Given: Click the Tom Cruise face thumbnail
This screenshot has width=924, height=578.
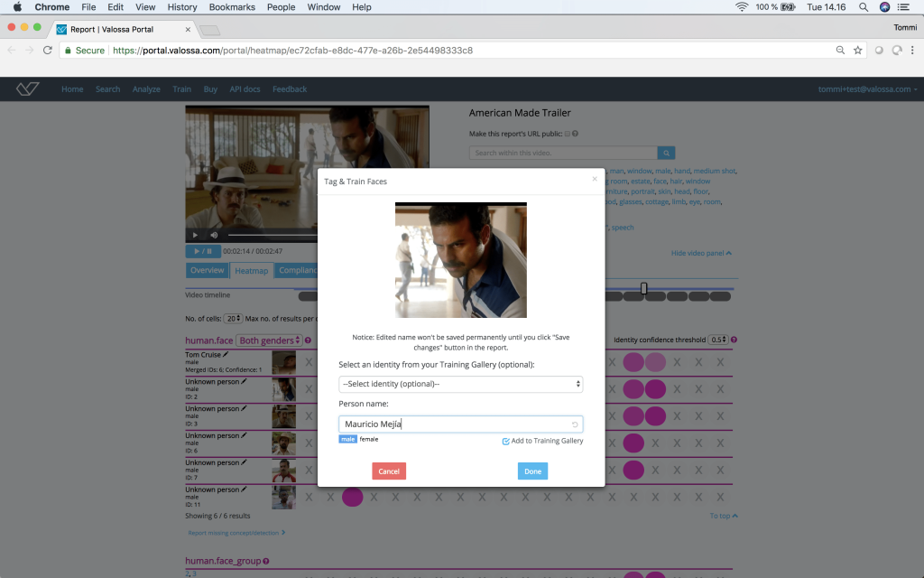Looking at the screenshot, I should [283, 362].
